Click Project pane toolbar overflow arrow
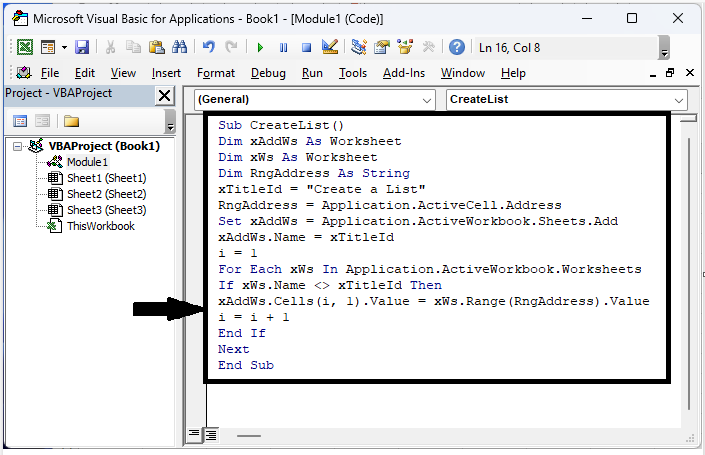Screen dimensions: 705x455 click(x=170, y=121)
